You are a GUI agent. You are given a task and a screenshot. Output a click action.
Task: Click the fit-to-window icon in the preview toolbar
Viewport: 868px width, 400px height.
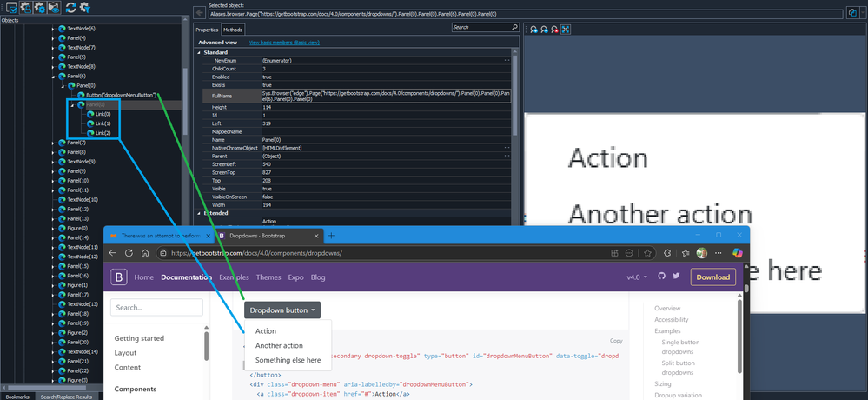pyautogui.click(x=566, y=30)
